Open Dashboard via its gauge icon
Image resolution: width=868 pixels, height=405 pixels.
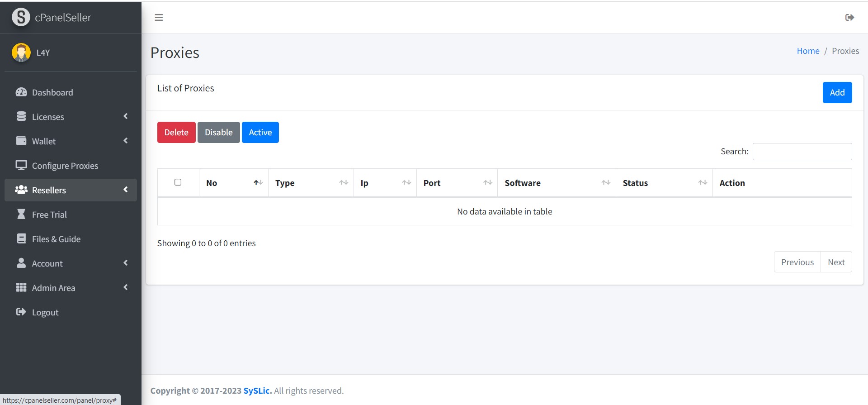21,92
